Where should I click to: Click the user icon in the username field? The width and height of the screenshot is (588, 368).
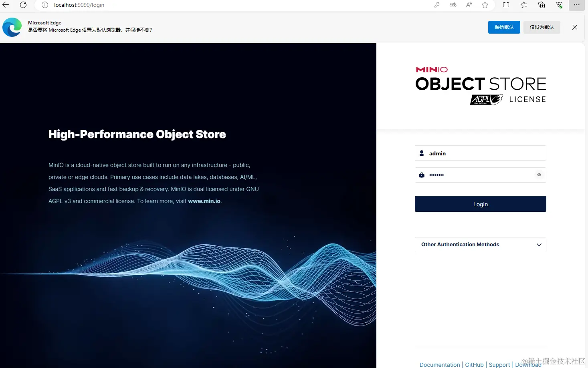click(422, 153)
